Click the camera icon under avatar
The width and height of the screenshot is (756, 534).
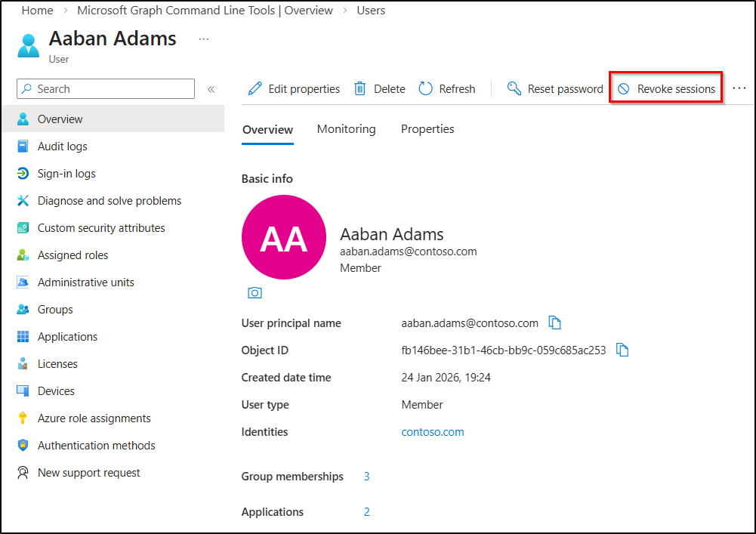(x=255, y=293)
